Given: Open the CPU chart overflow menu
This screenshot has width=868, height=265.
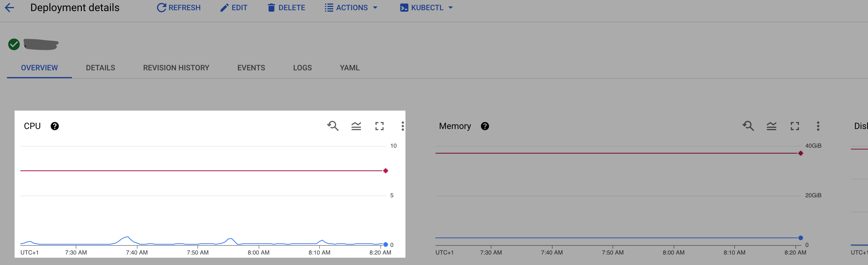Looking at the screenshot, I should tap(403, 126).
